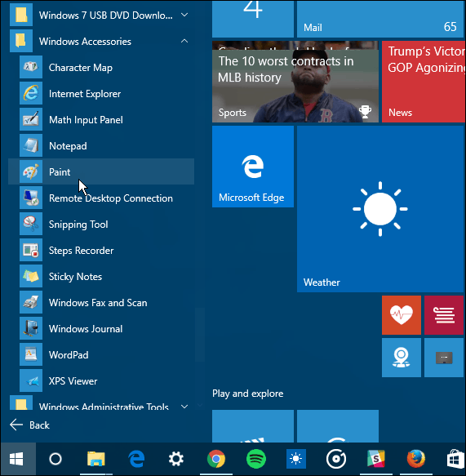Open the Weather app taskbar icon
Image resolution: width=466 pixels, height=476 pixels.
(295, 459)
